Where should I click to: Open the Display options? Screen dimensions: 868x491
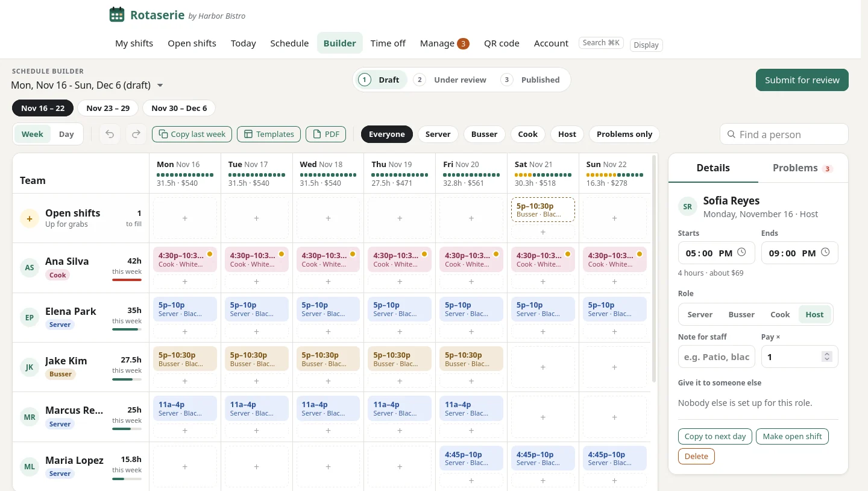pos(646,45)
